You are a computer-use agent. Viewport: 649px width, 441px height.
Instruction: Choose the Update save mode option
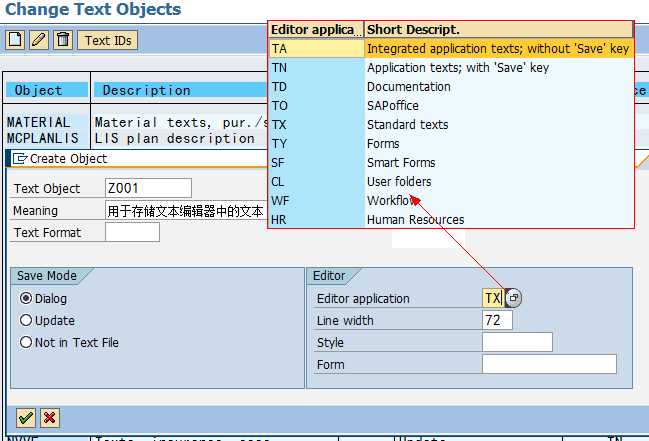click(26, 320)
